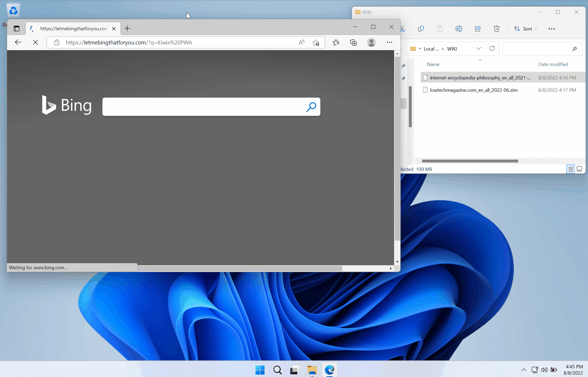Click Copy icon in File Explorer toolbar
The height and width of the screenshot is (377, 588).
421,29
